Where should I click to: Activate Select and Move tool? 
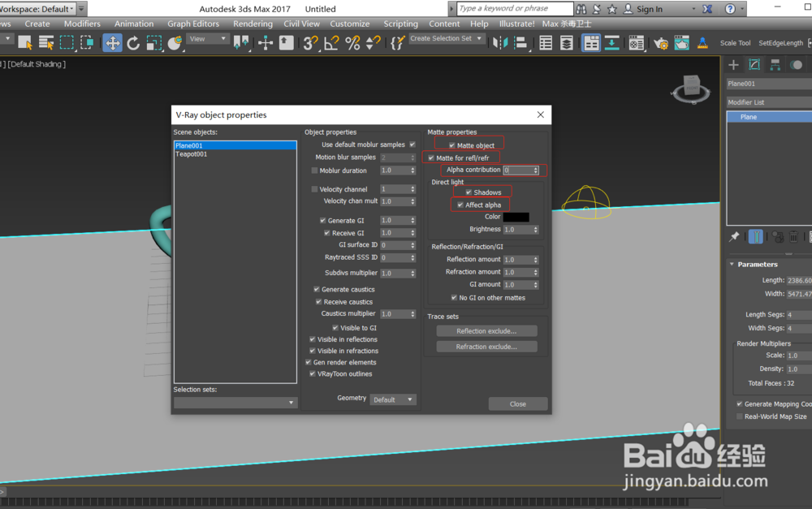pyautogui.click(x=112, y=42)
